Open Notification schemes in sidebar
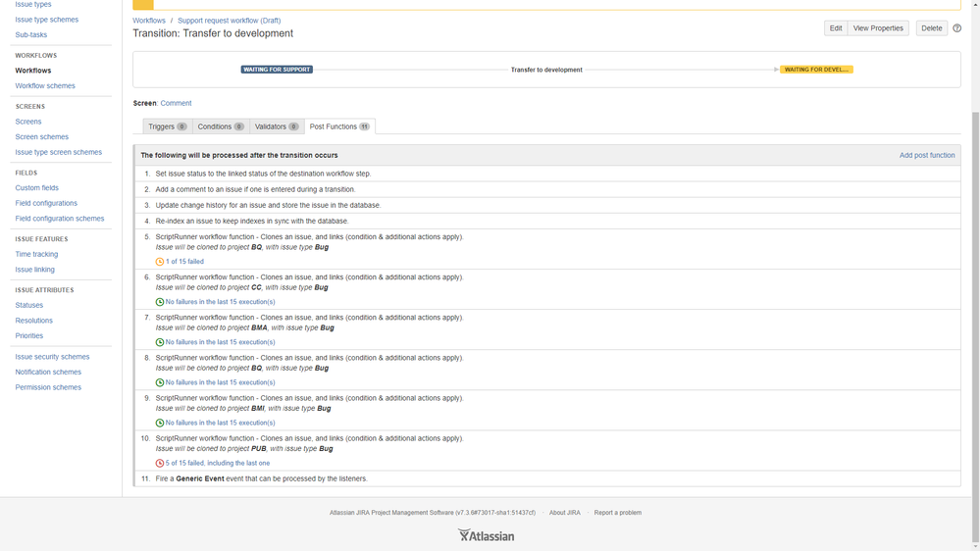 click(x=48, y=373)
